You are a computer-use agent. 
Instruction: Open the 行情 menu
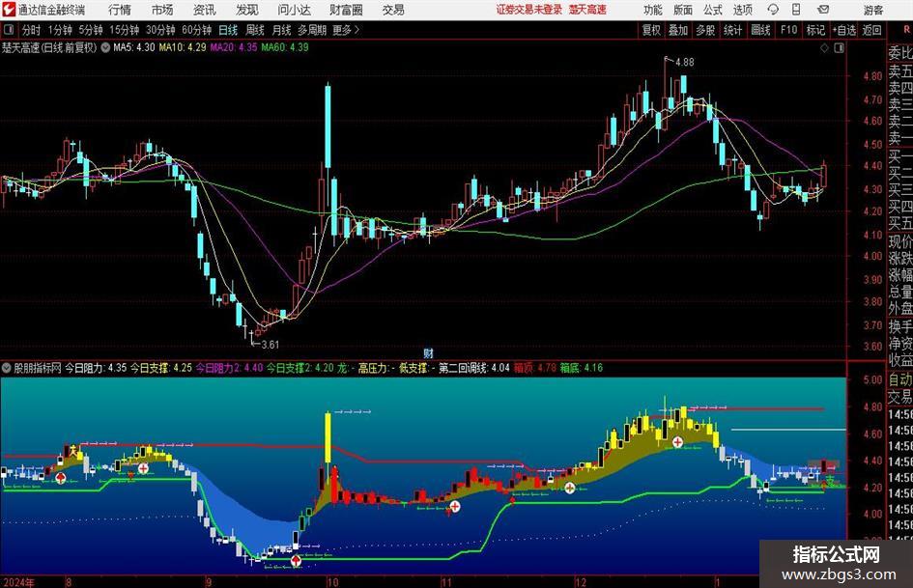pyautogui.click(x=120, y=10)
